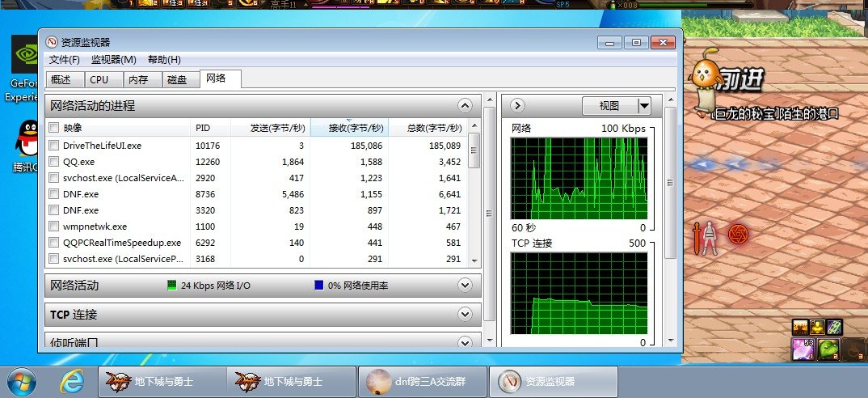Image resolution: width=868 pixels, height=398 pixels.
Task: Check the wmpnetwk.exe process checkbox
Action: (x=53, y=227)
